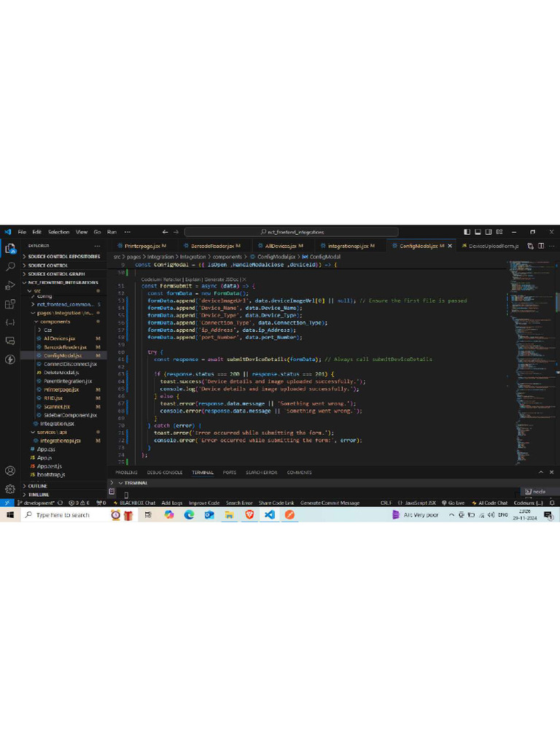The height and width of the screenshot is (747, 560).
Task: Open the chat panel icon in the activity bar
Action: point(10,341)
